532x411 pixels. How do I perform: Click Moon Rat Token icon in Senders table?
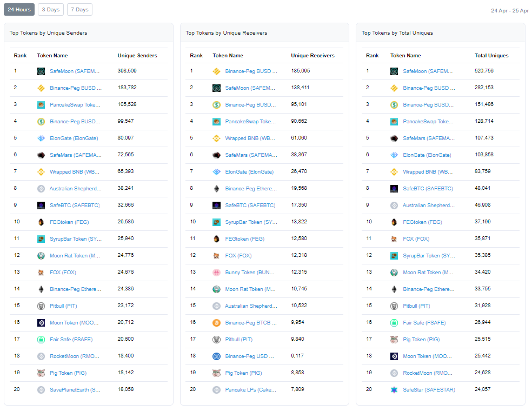[x=41, y=256]
